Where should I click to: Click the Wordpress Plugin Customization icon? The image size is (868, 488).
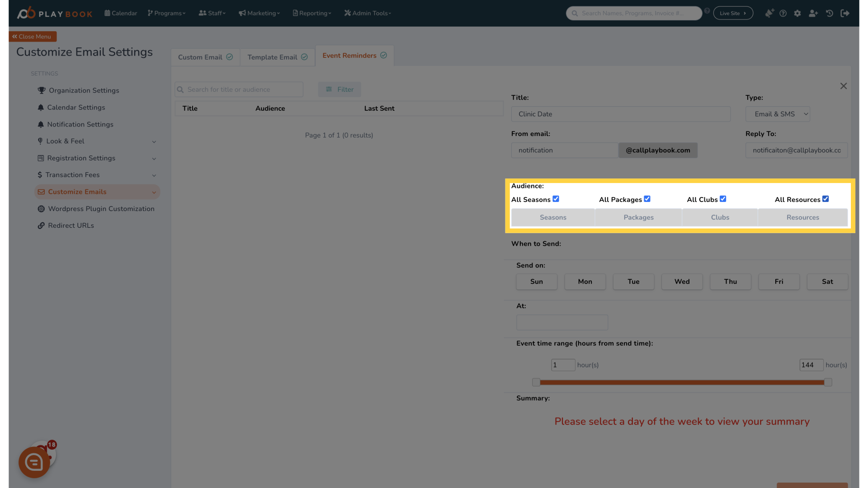[x=41, y=209]
